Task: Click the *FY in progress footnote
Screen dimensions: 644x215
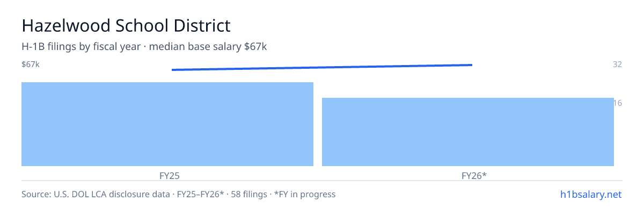Action: click(305, 194)
